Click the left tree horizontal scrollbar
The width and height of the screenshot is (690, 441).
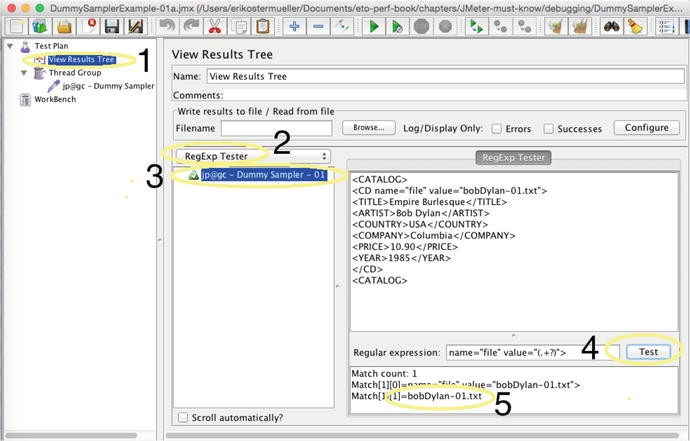(72, 436)
